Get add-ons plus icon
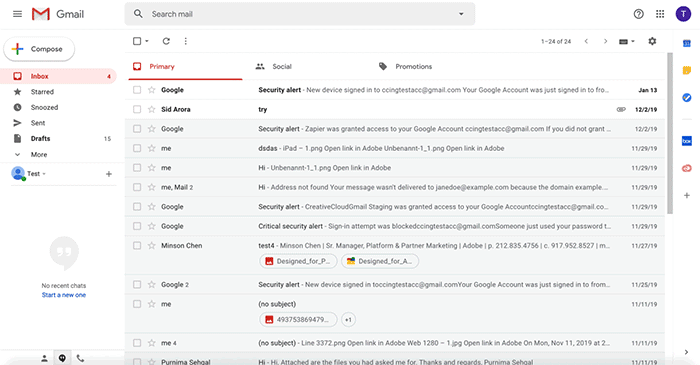This screenshot has width=700, height=365. (x=687, y=195)
